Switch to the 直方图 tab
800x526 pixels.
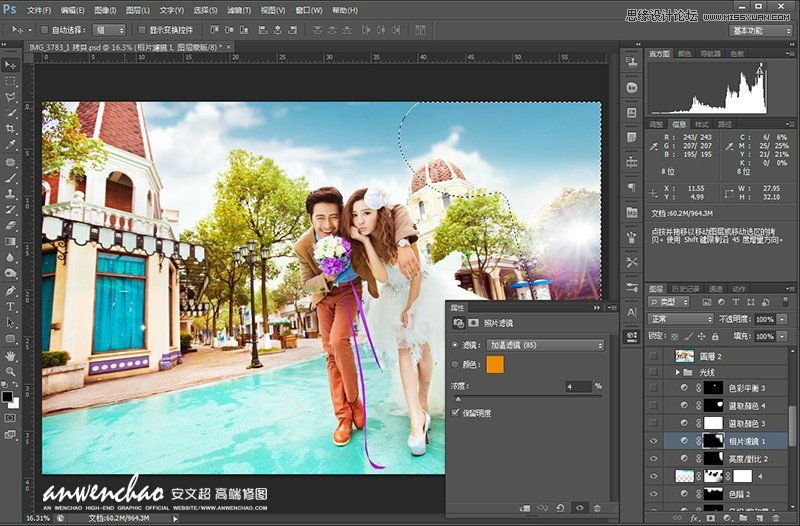[659, 54]
